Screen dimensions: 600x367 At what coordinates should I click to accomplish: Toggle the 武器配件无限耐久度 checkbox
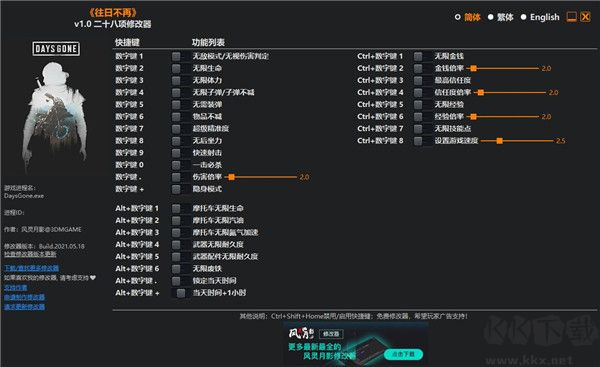(176, 257)
